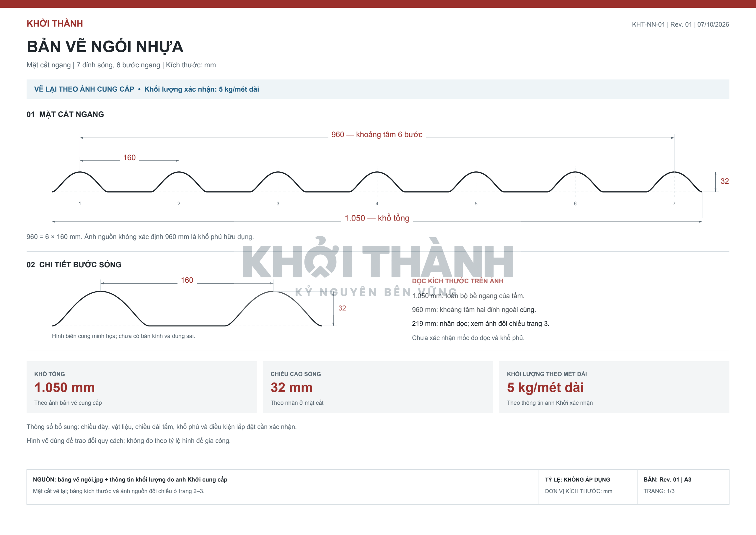756x535 pixels.
Task: Click the title "BẢN VẼ NGÓI NHỰA"
Action: pos(105,46)
